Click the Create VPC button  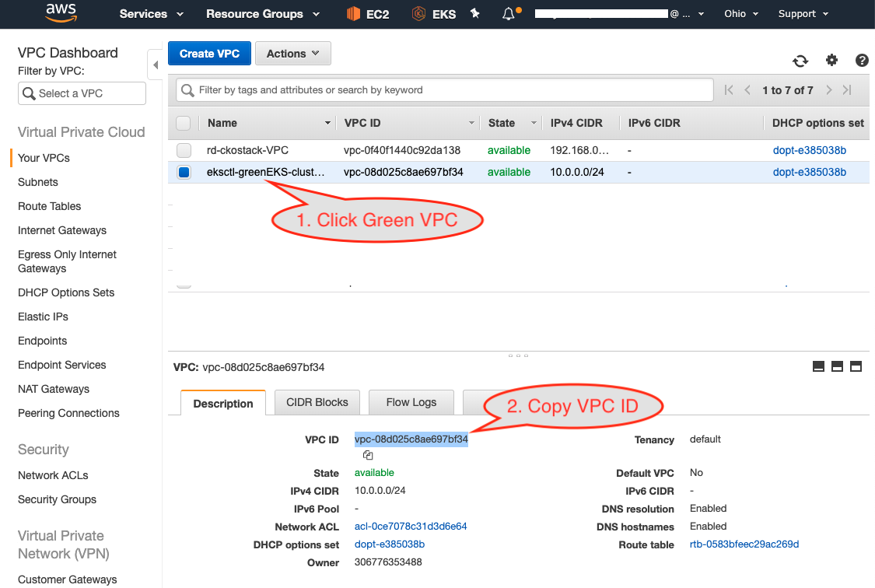[209, 54]
